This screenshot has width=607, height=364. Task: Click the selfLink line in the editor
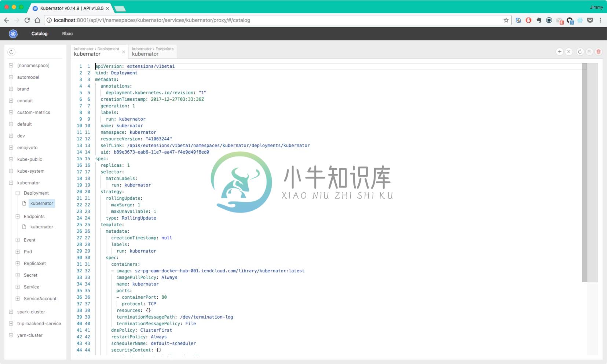click(205, 146)
